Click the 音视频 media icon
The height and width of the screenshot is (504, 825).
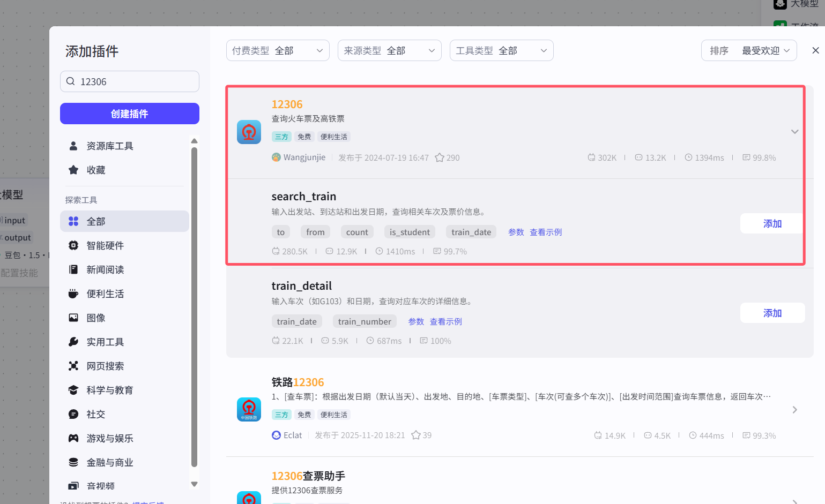[x=73, y=486]
